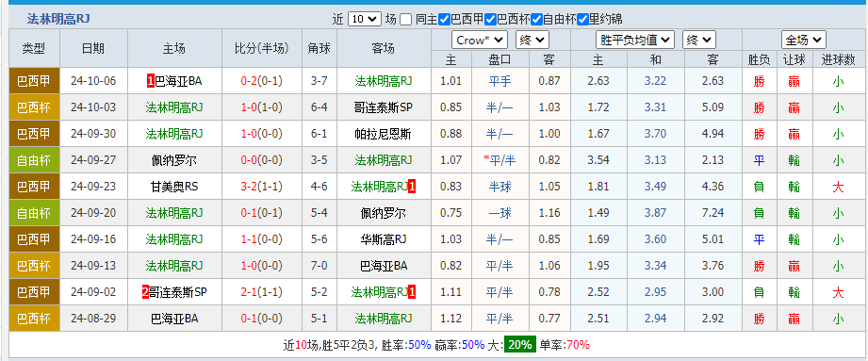
Task: Click home team 佩纳罗尔 in the 24-09-27 row
Action: pos(174,160)
